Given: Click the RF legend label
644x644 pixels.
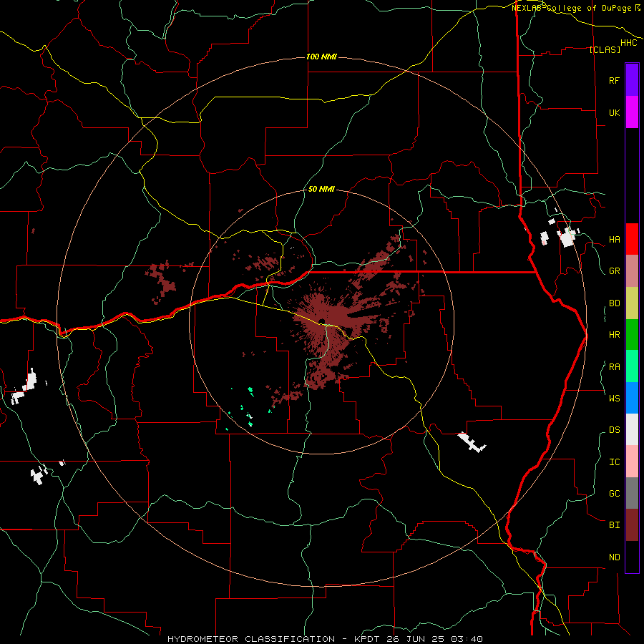Looking at the screenshot, I should 614,80.
